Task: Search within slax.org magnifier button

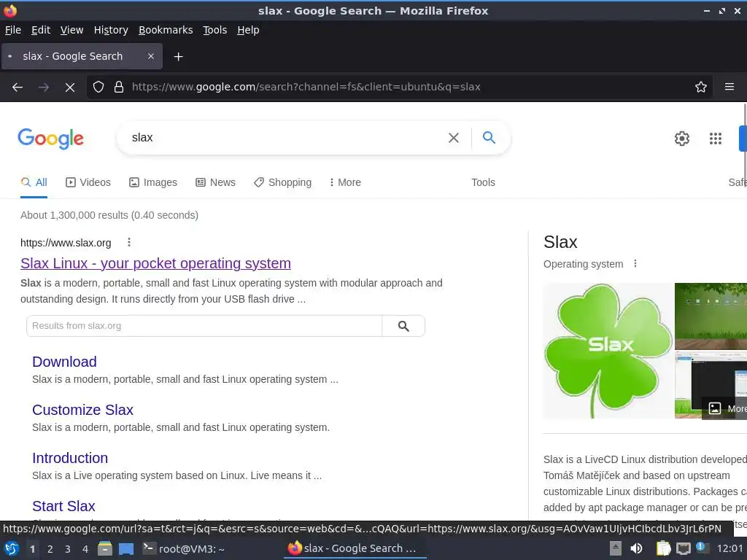Action: 403,326
